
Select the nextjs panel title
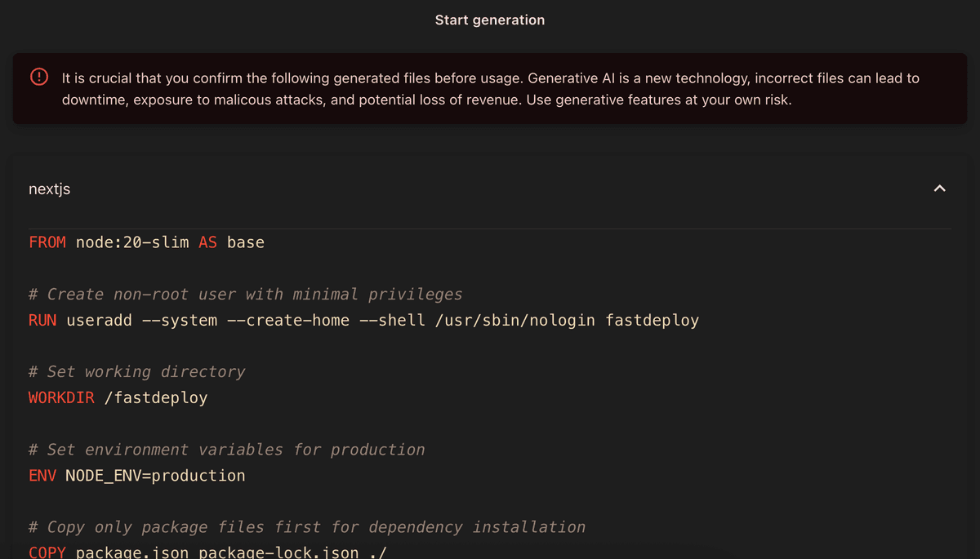click(x=49, y=189)
